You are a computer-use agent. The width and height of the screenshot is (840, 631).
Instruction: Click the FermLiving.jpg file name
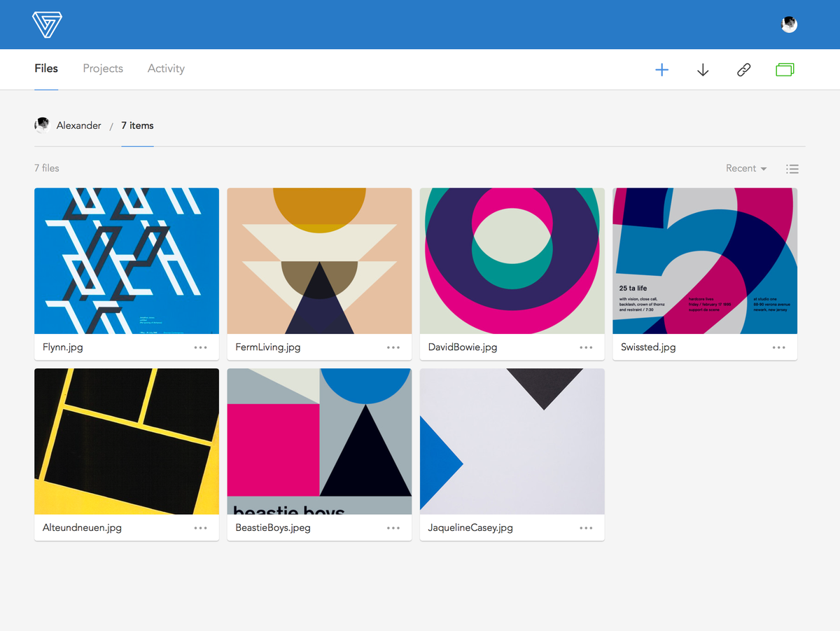268,347
